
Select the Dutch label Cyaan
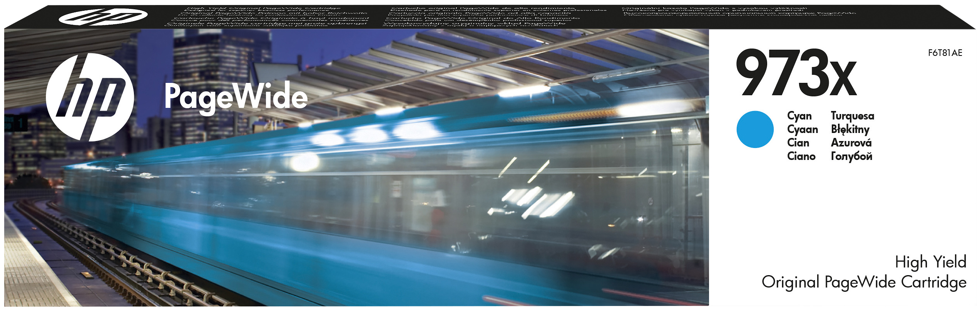[x=803, y=129]
